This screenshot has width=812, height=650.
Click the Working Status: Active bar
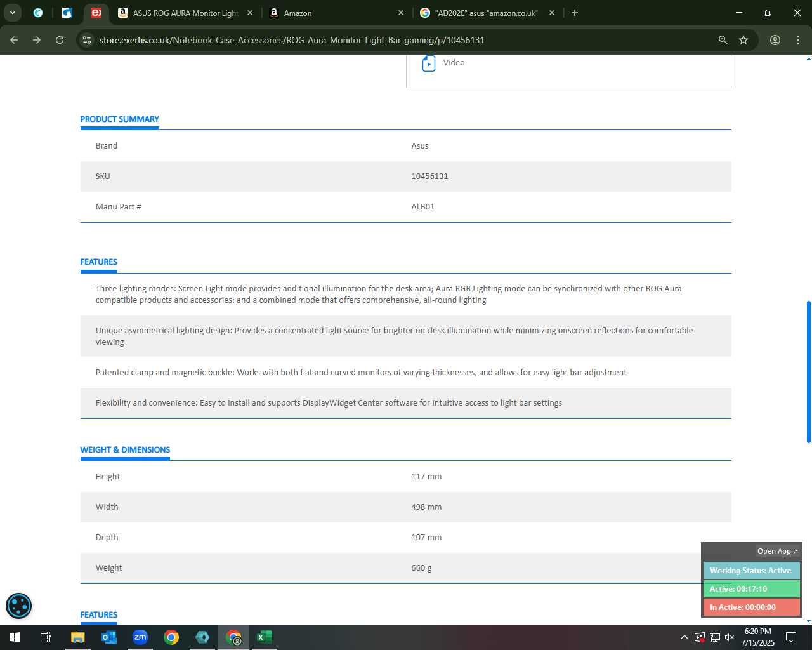[751, 570]
